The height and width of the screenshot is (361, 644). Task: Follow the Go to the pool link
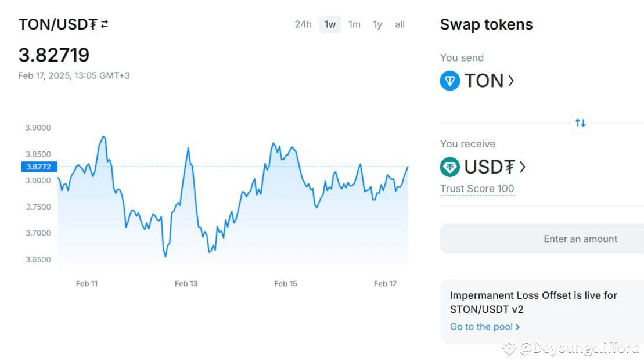[481, 327]
